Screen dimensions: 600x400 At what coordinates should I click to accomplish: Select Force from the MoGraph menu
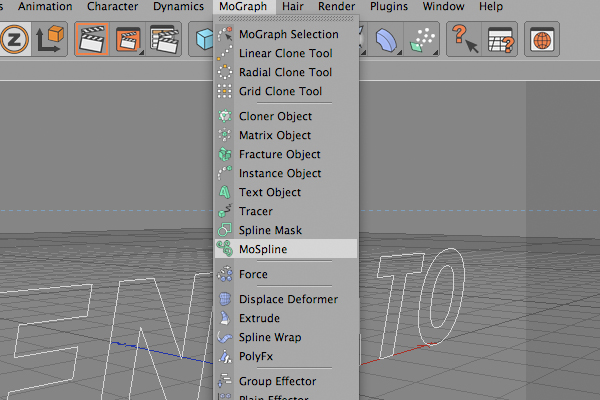pos(286,274)
